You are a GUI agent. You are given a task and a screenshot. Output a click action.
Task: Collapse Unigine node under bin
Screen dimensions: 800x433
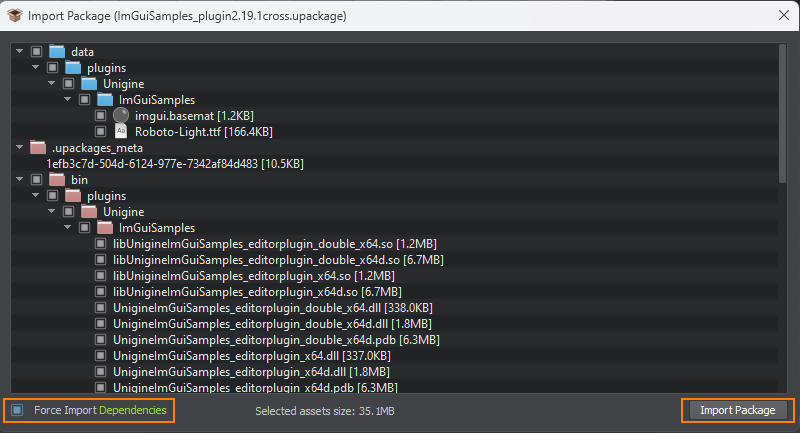52,211
